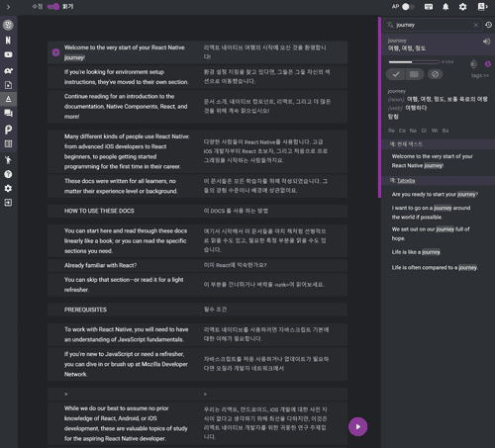Open help with the question mark icon
The height and width of the screenshot is (448, 495).
coord(8,174)
